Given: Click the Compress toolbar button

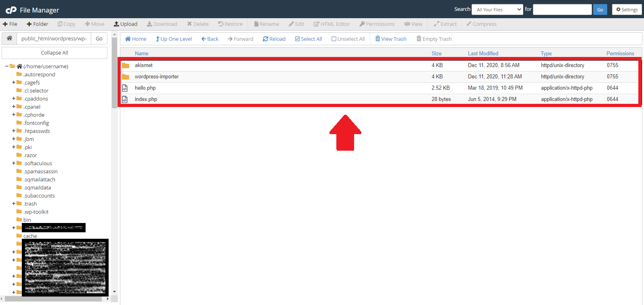Looking at the screenshot, I should [x=481, y=24].
